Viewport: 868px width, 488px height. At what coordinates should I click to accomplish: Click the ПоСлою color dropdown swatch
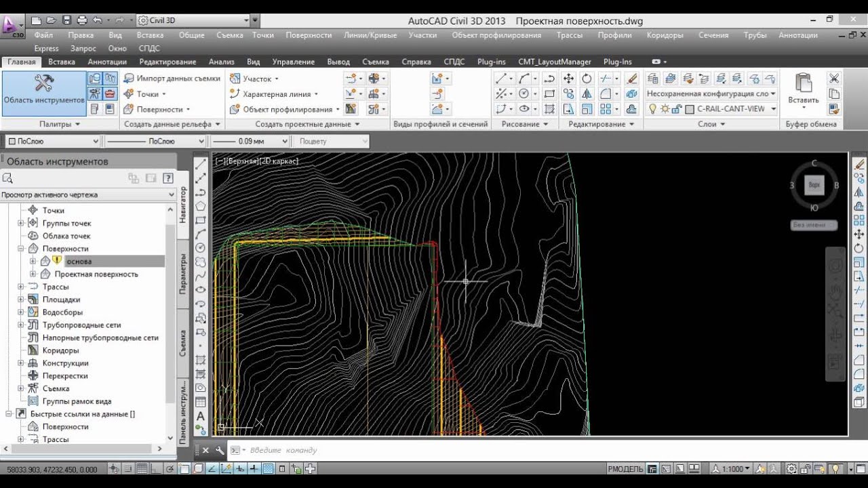pos(12,141)
